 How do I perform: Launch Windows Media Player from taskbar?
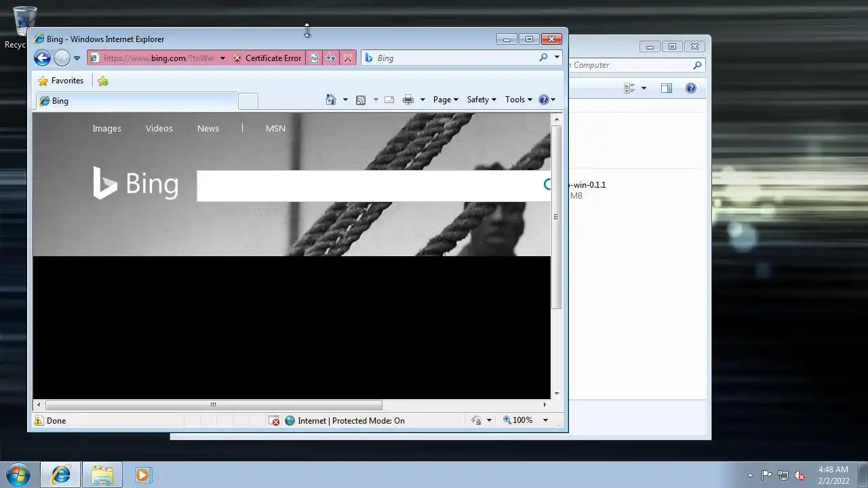(142, 475)
